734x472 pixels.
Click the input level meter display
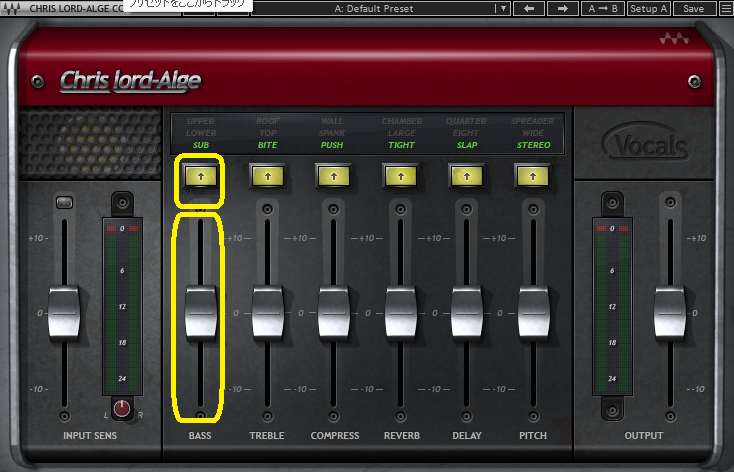coord(122,308)
